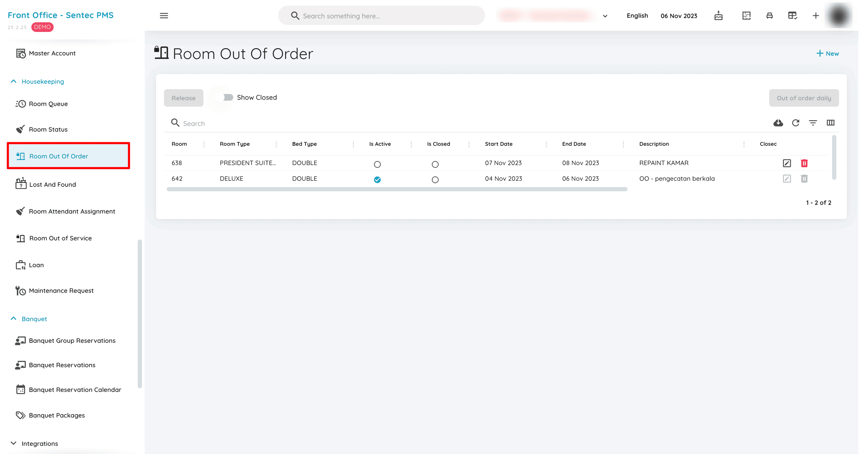
Task: Refresh the out of order table
Action: coord(796,123)
